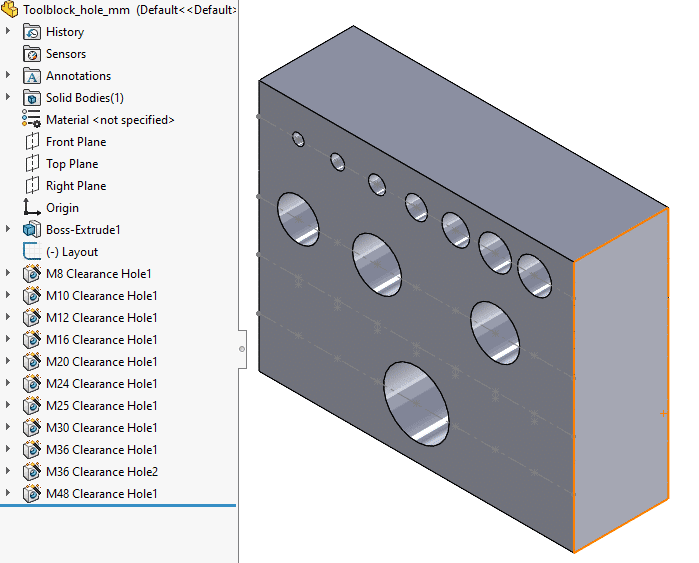Select M25 Clearance Hole1 label

(102, 406)
